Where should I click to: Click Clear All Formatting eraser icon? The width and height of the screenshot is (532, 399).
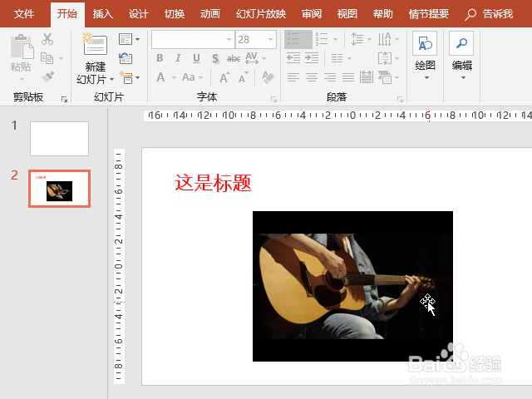pyautogui.click(x=268, y=77)
